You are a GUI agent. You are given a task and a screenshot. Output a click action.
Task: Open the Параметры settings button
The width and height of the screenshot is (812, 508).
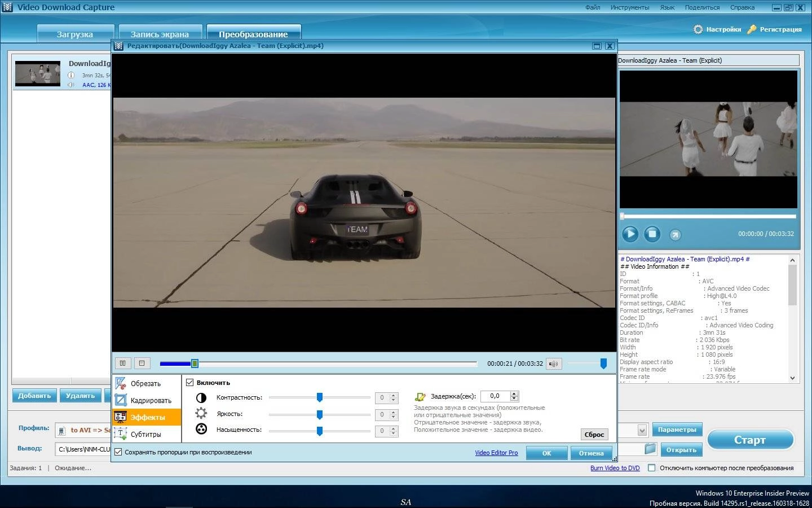677,430
